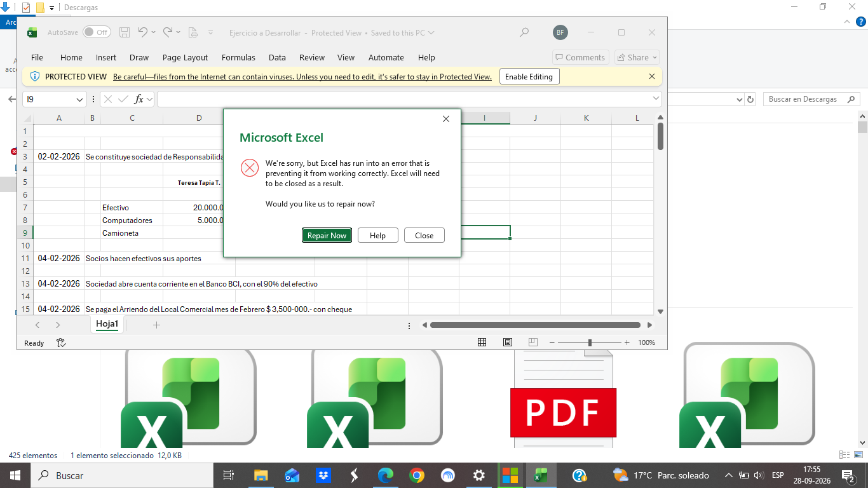Open the search magnifier in Excel title bar
The image size is (868, 488).
(x=524, y=32)
